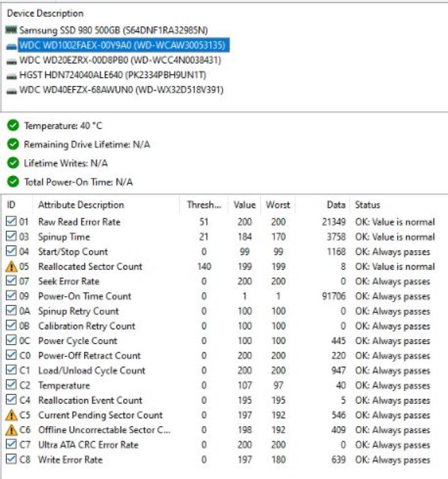Image resolution: width=448 pixels, height=479 pixels.
Task: Toggle the Power-On Time Count checkbox
Action: [x=11, y=295]
